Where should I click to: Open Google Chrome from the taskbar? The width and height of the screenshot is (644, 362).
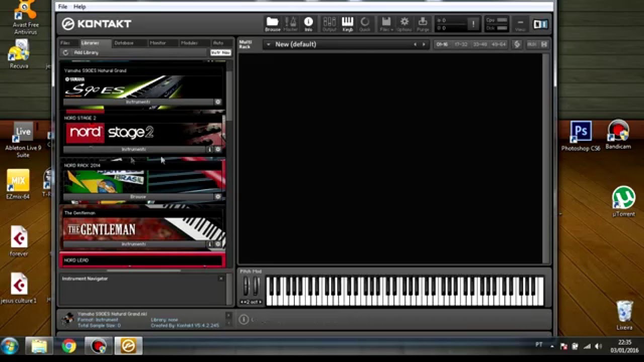(x=69, y=346)
